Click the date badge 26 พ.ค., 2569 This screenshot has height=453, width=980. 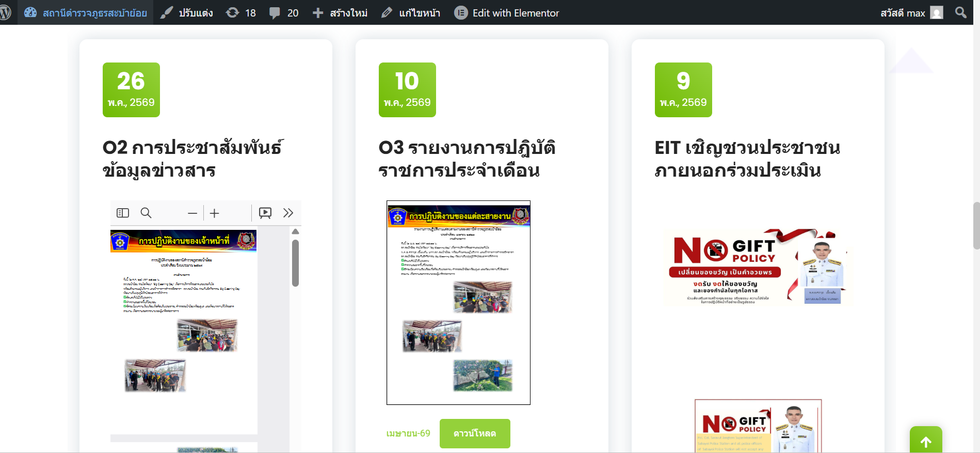coord(131,90)
